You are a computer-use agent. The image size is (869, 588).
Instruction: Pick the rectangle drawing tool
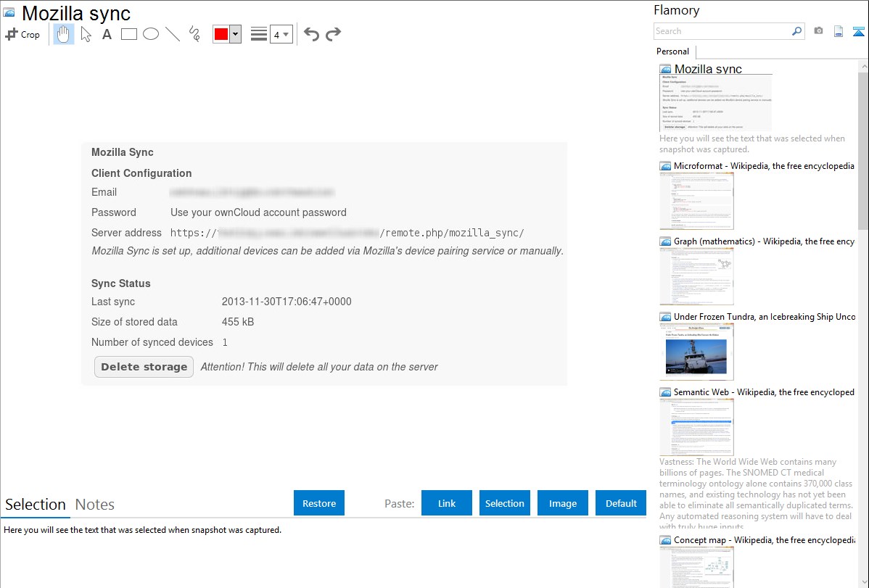pyautogui.click(x=128, y=34)
